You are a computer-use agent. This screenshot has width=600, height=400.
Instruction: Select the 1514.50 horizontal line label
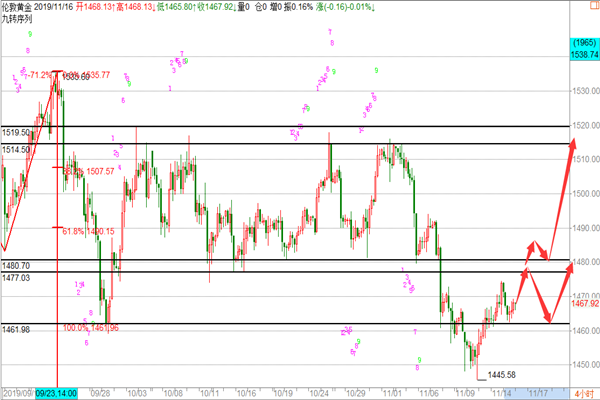point(16,150)
